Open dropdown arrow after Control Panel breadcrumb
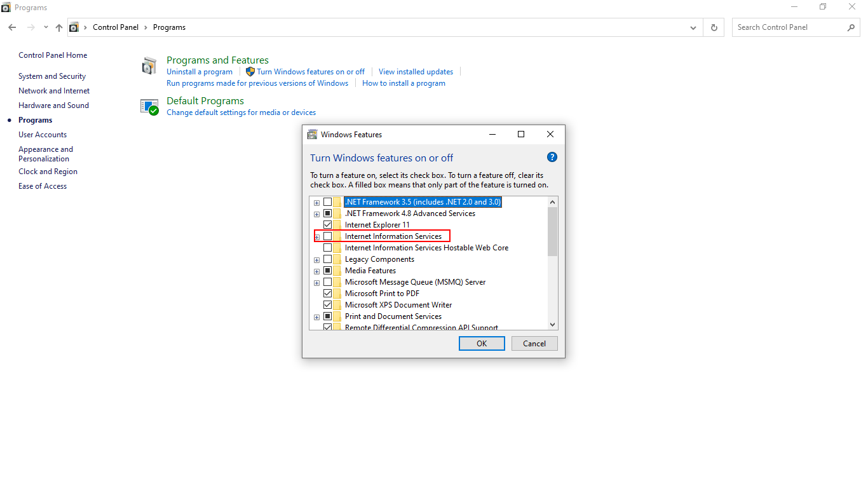Viewport: 868px width, 488px height. pyautogui.click(x=146, y=27)
